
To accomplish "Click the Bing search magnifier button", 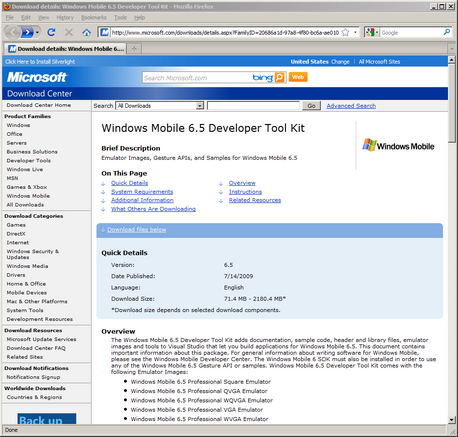I will coord(279,77).
